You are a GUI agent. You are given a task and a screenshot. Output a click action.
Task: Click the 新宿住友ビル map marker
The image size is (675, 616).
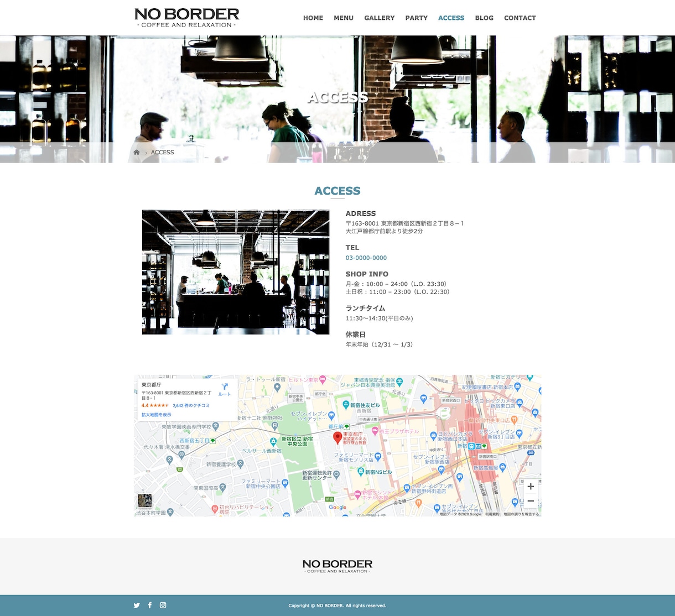[346, 405]
